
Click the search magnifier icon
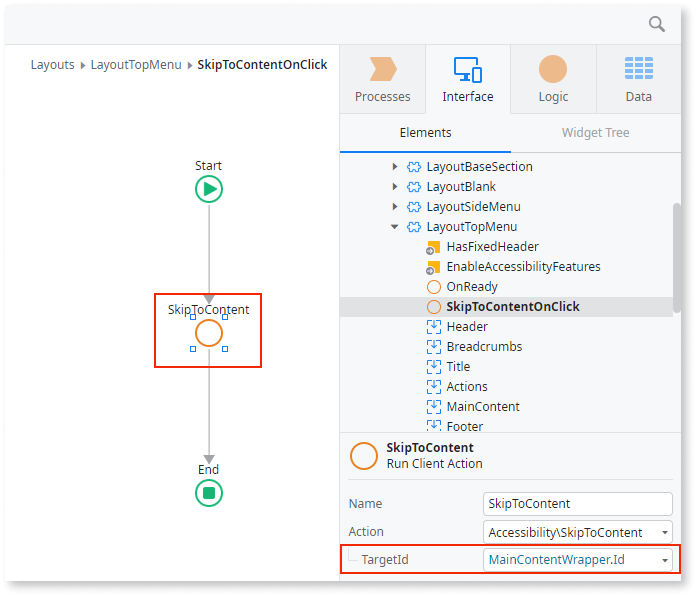click(657, 24)
